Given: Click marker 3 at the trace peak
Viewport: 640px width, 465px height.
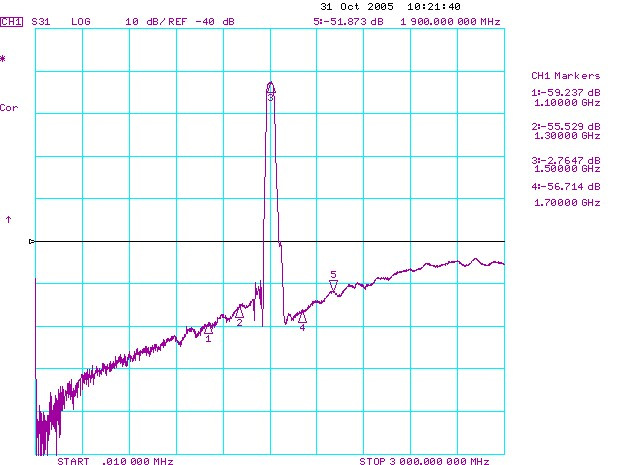Looking at the screenshot, I should click(270, 90).
